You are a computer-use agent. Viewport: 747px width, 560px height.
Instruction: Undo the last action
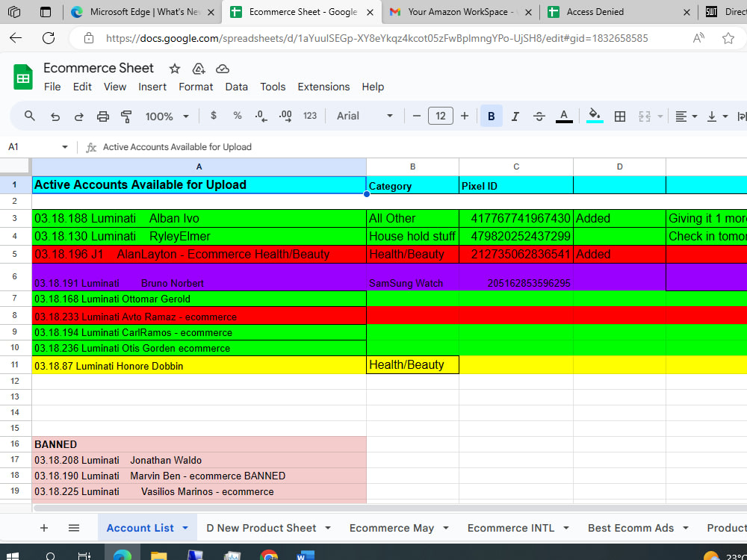(x=55, y=116)
